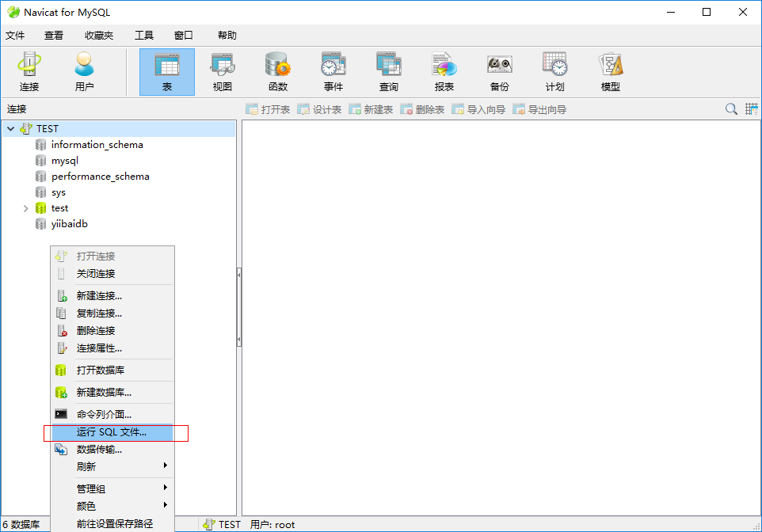Select the 模型 (Model) icon
The image size is (762, 532).
[x=610, y=70]
